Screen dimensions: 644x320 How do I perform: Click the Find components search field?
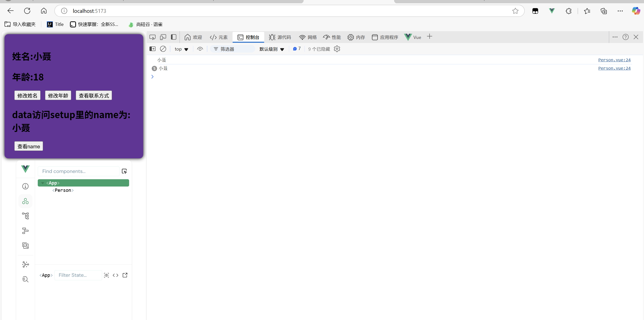[79, 171]
